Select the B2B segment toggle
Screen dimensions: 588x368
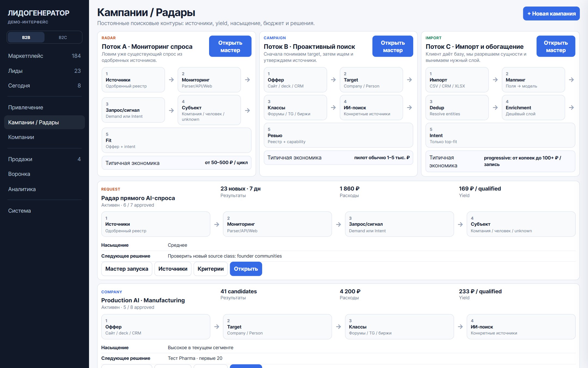pyautogui.click(x=26, y=37)
